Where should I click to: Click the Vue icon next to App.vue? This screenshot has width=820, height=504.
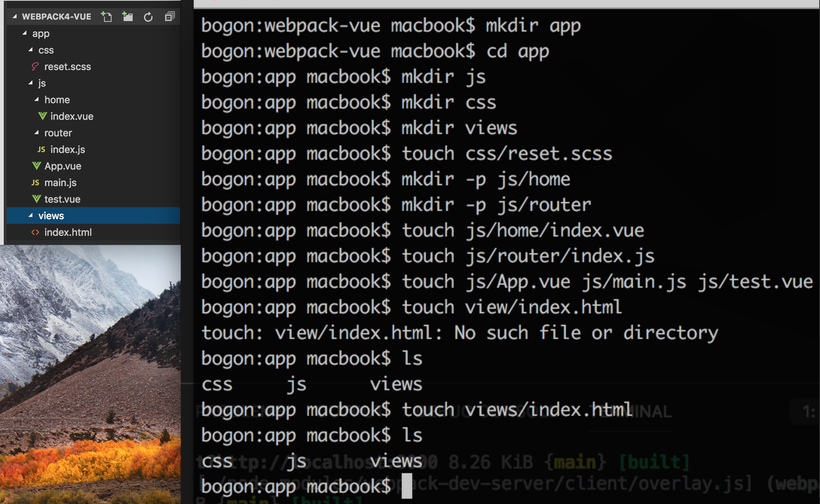click(37, 166)
